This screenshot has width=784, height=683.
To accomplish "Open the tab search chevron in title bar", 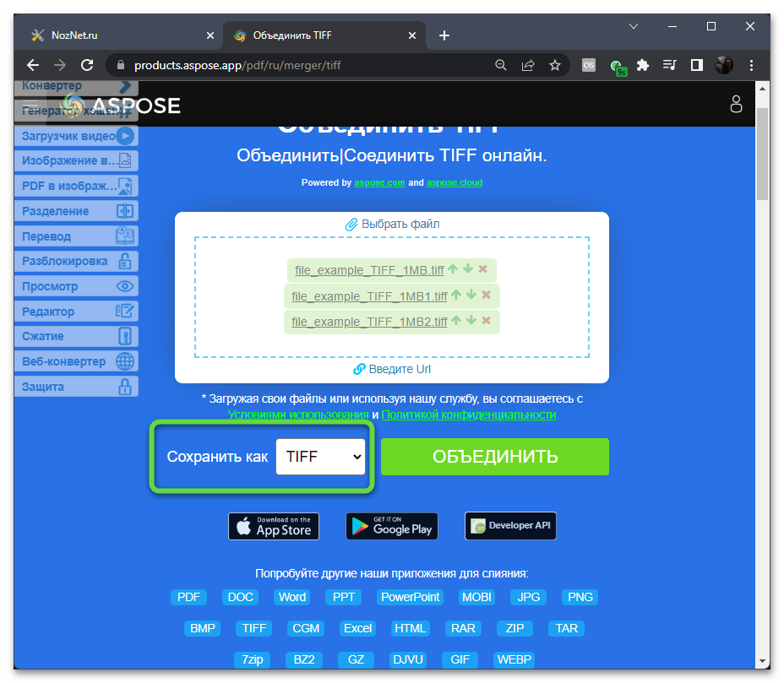I will [x=634, y=26].
